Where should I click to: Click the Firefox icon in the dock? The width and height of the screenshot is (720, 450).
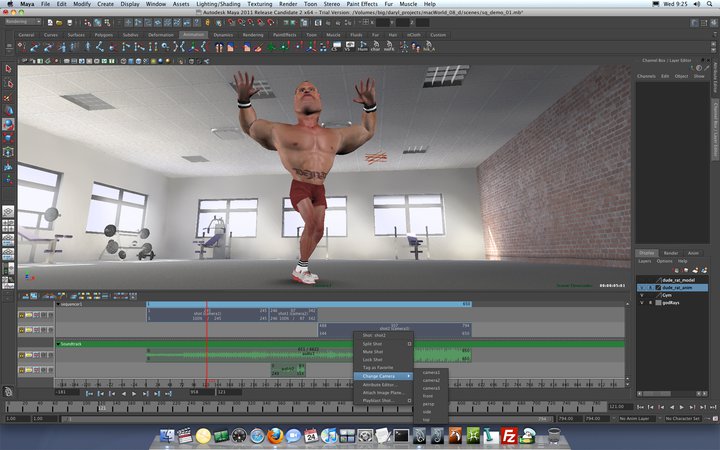[x=275, y=435]
